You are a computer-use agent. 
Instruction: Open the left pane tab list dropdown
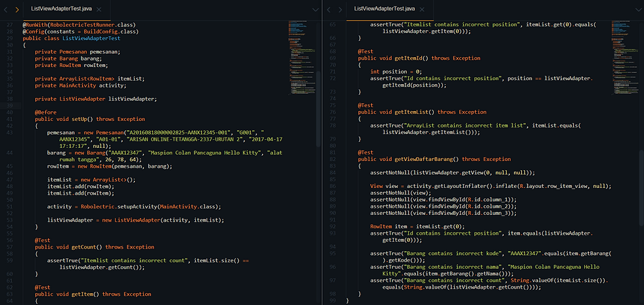315,9
